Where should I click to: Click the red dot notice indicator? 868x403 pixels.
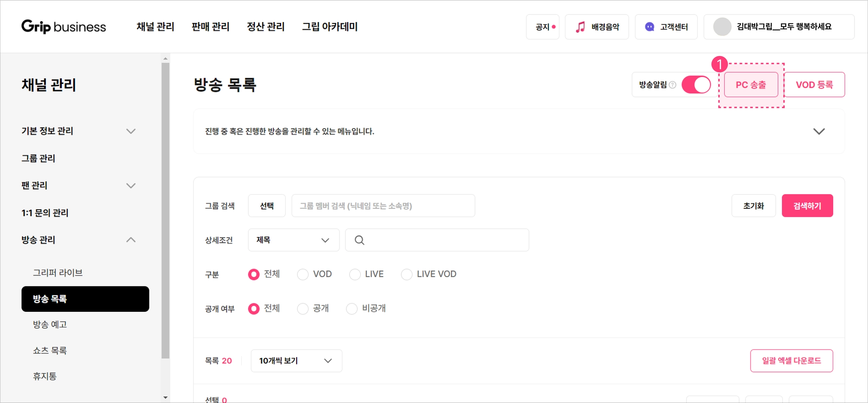click(554, 27)
